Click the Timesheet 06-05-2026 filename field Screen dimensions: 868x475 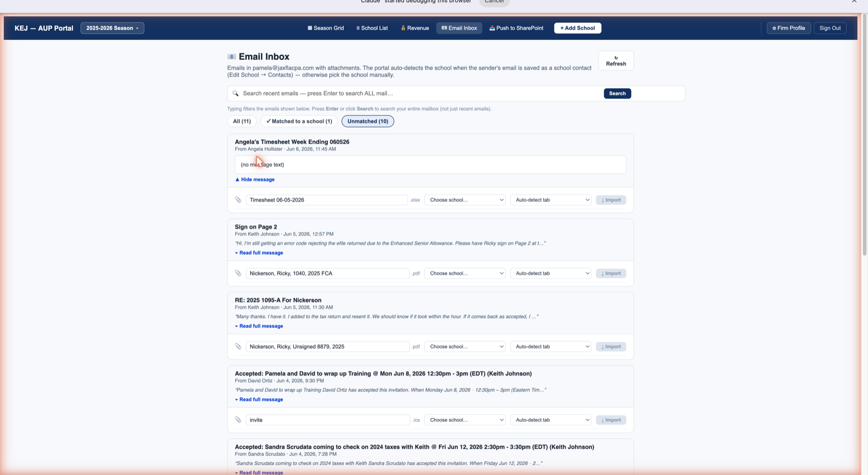coord(326,200)
